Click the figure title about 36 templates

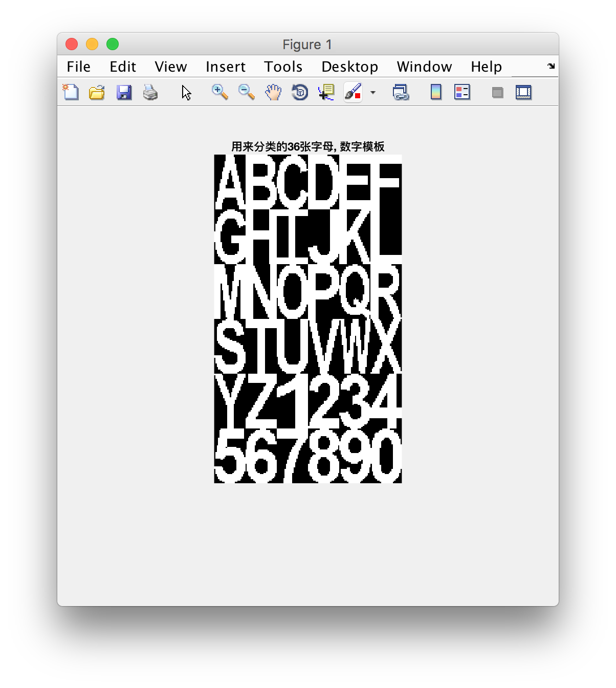coord(308,147)
